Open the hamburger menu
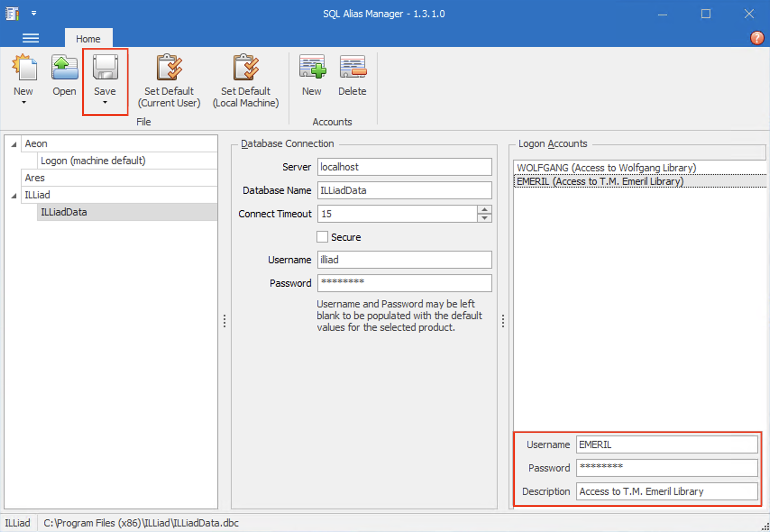The height and width of the screenshot is (532, 770). (x=30, y=38)
